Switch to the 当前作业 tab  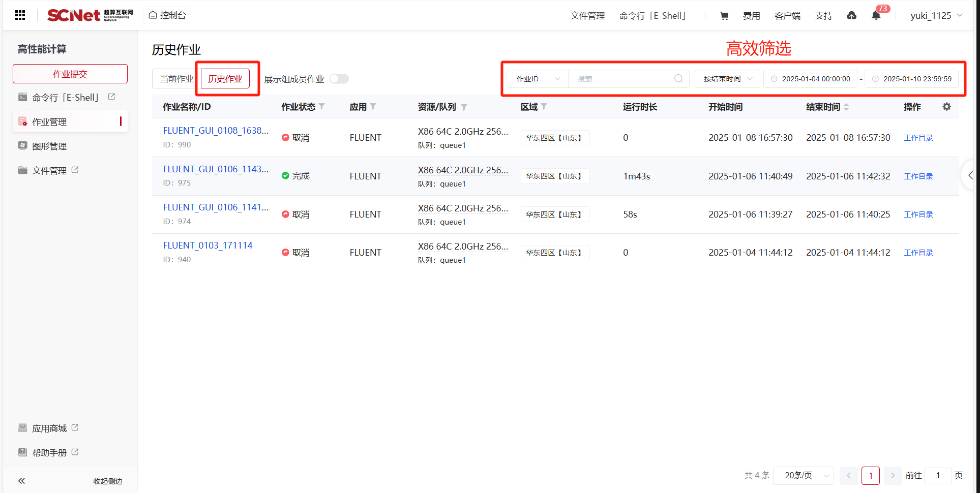176,79
